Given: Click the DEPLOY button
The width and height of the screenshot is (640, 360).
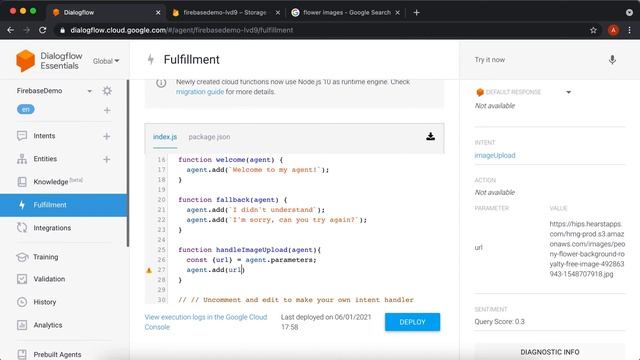Looking at the screenshot, I should pyautogui.click(x=412, y=322).
